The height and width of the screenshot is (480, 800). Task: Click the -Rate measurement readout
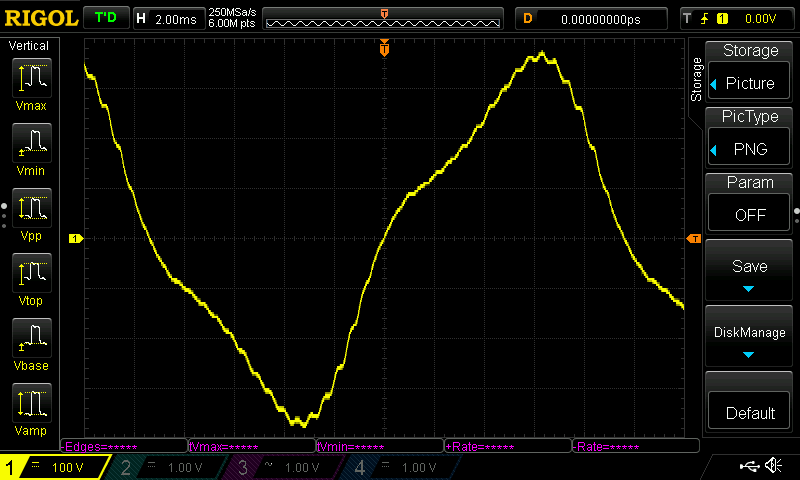click(x=636, y=446)
